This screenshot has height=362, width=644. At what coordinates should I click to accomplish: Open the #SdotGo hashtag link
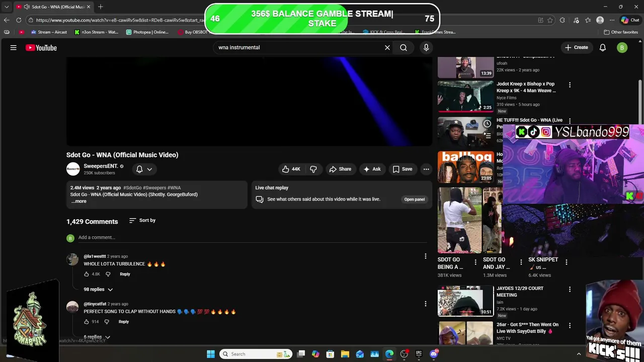click(x=132, y=188)
